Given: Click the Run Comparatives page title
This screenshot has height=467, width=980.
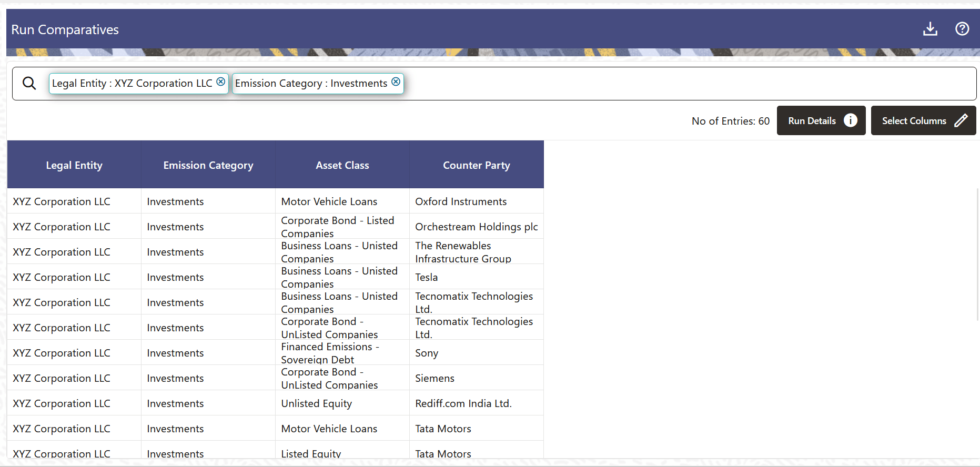Looking at the screenshot, I should pos(65,29).
